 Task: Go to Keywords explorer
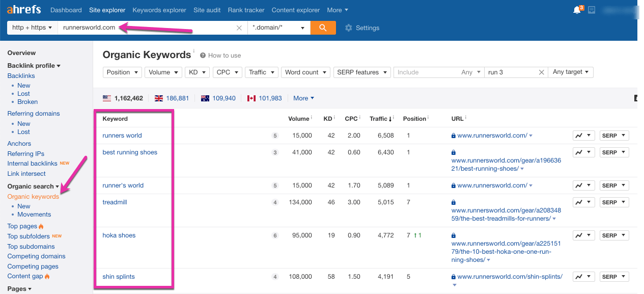159,10
